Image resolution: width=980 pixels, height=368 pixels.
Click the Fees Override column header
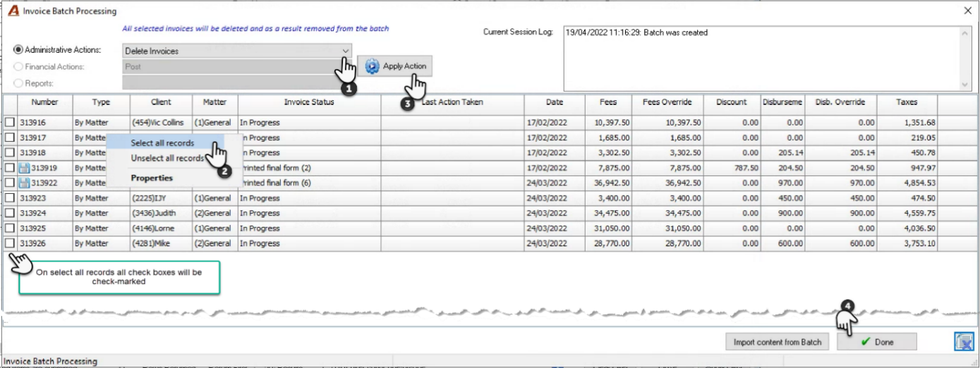(667, 102)
